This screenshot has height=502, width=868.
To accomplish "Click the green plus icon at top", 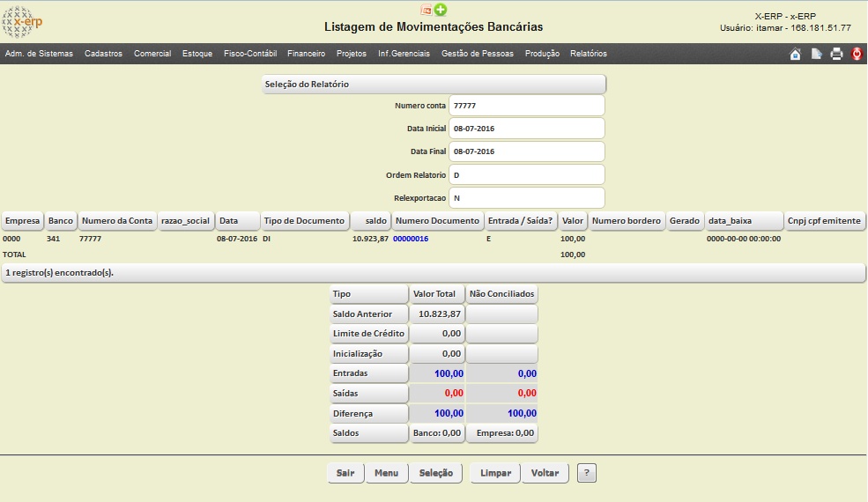I will [x=441, y=10].
